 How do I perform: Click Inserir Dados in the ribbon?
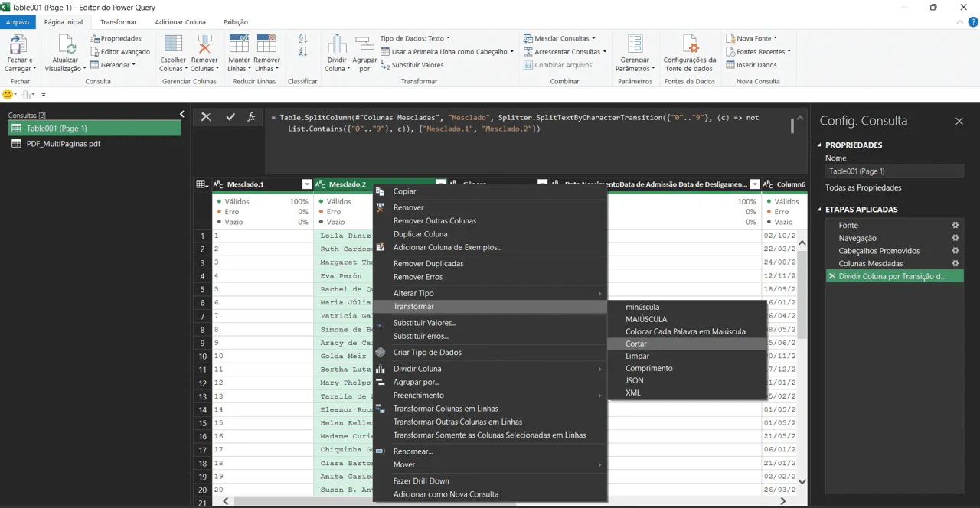click(751, 65)
